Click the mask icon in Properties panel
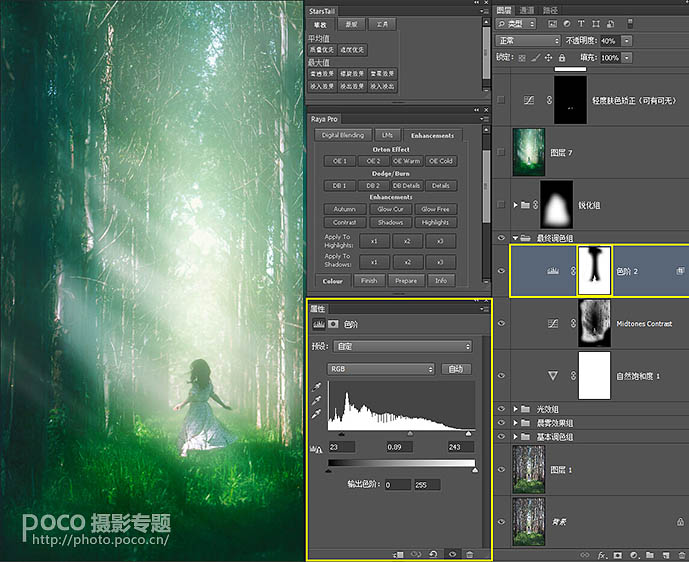The width and height of the screenshot is (689, 562). coord(334,324)
